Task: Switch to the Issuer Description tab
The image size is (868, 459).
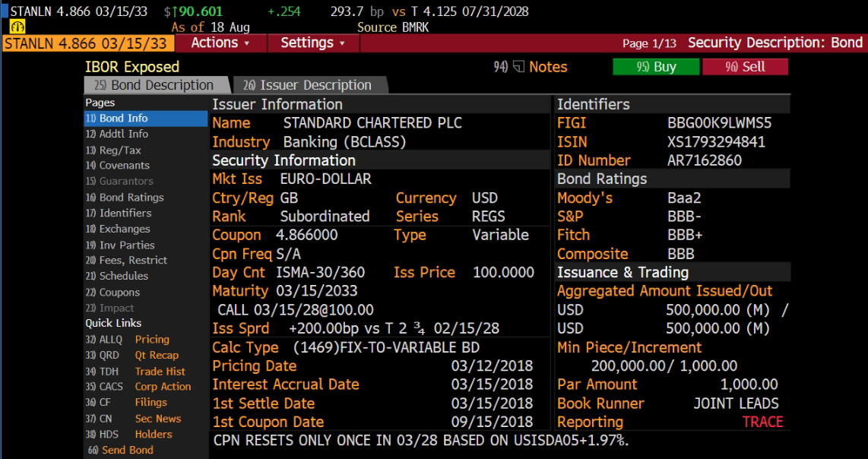Action: coord(309,85)
